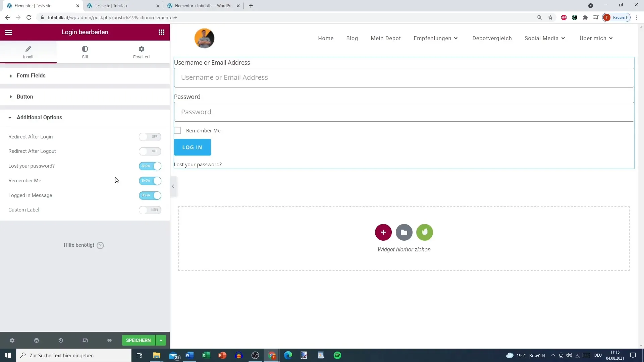
Task: Open the Mein Depot menu item
Action: click(x=386, y=38)
